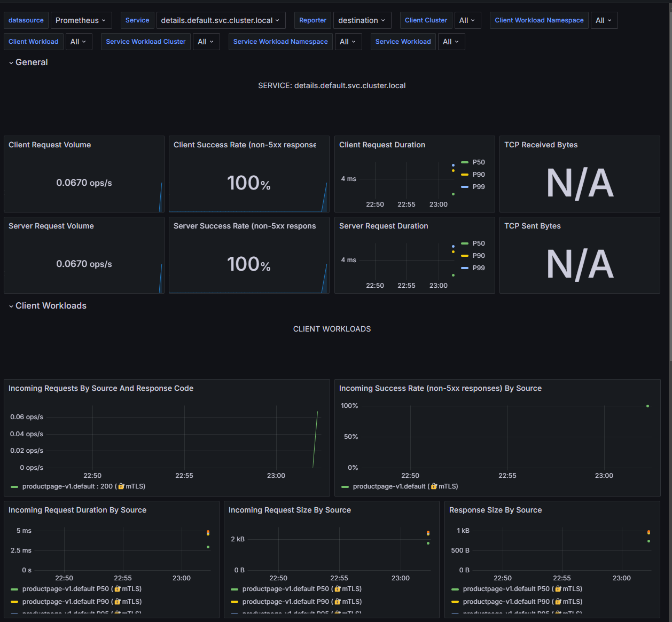
Task: Open the Service details.default.svc.cluster.local dropdown
Action: (x=221, y=20)
